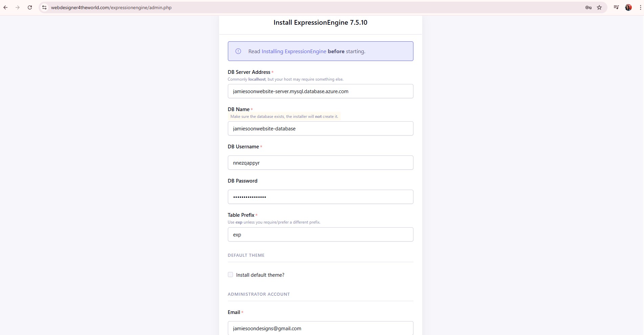Click the alert info icon in the notice banner
Image resolution: width=644 pixels, height=335 pixels.
coord(238,51)
